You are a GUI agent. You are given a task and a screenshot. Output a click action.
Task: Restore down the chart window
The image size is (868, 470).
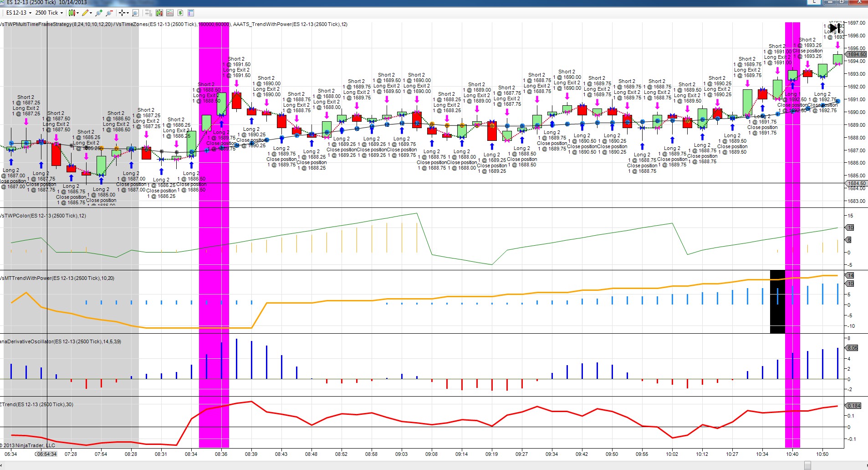pos(842,2)
